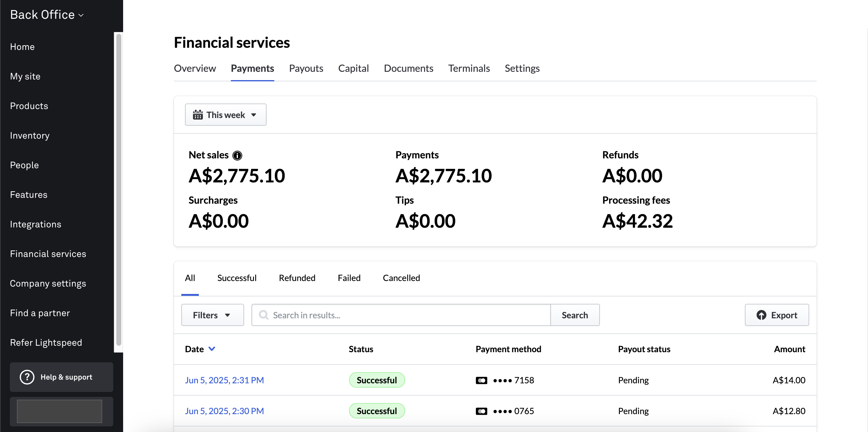
Task: Click amount A$14.00
Action: tap(789, 381)
